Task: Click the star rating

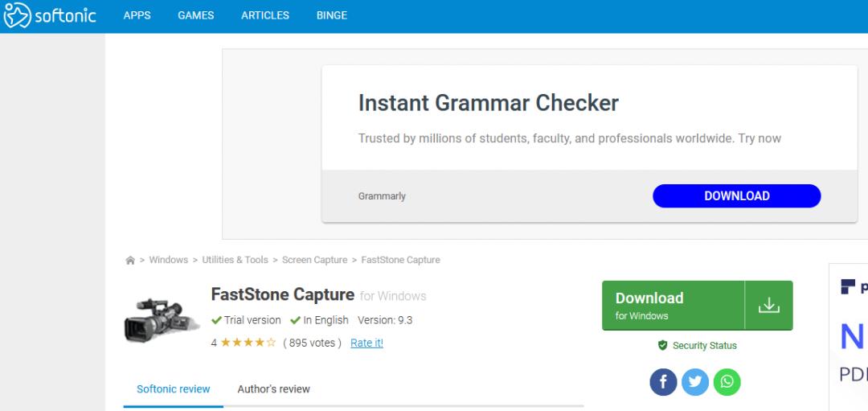Action: tap(248, 343)
